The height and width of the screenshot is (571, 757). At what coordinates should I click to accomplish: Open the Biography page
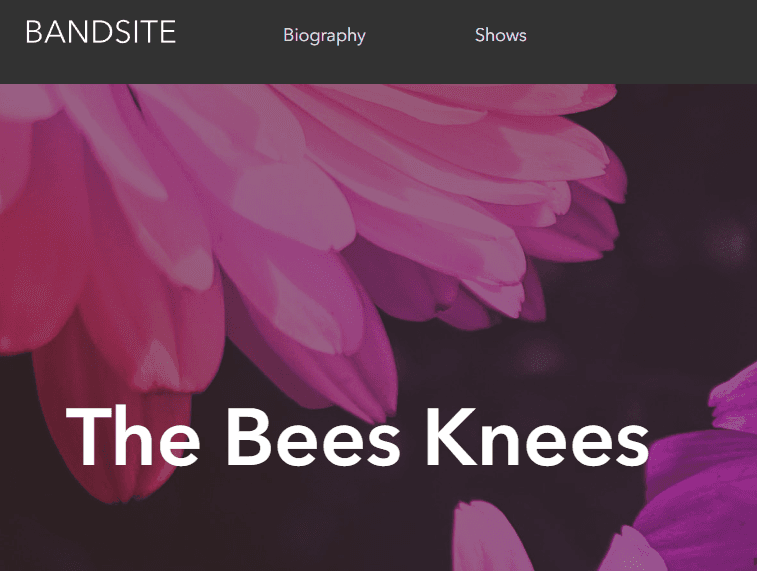[x=324, y=35]
